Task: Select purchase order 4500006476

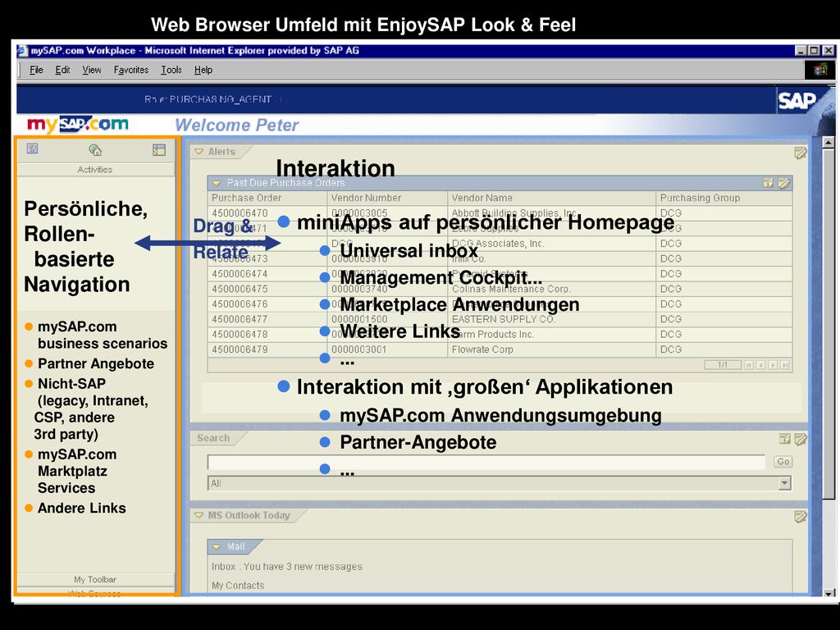Action: pyautogui.click(x=240, y=304)
